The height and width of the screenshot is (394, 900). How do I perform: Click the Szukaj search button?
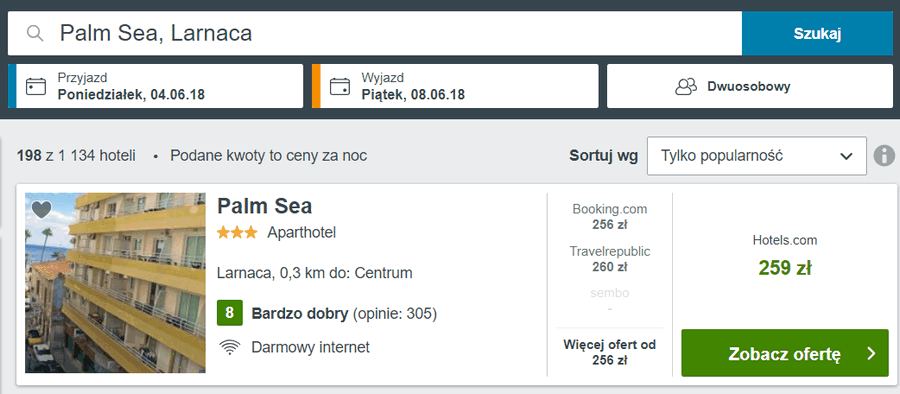817,33
